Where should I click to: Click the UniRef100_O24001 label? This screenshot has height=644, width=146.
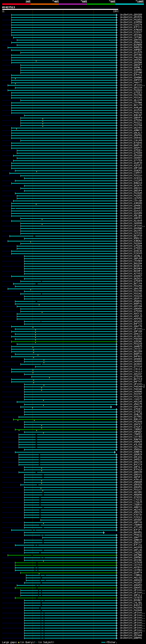pos(131,178)
